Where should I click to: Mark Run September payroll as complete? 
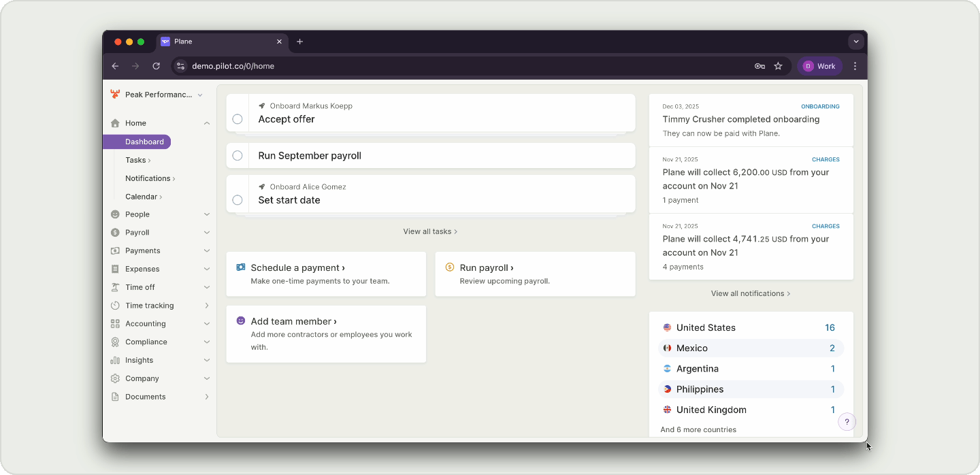(x=237, y=155)
